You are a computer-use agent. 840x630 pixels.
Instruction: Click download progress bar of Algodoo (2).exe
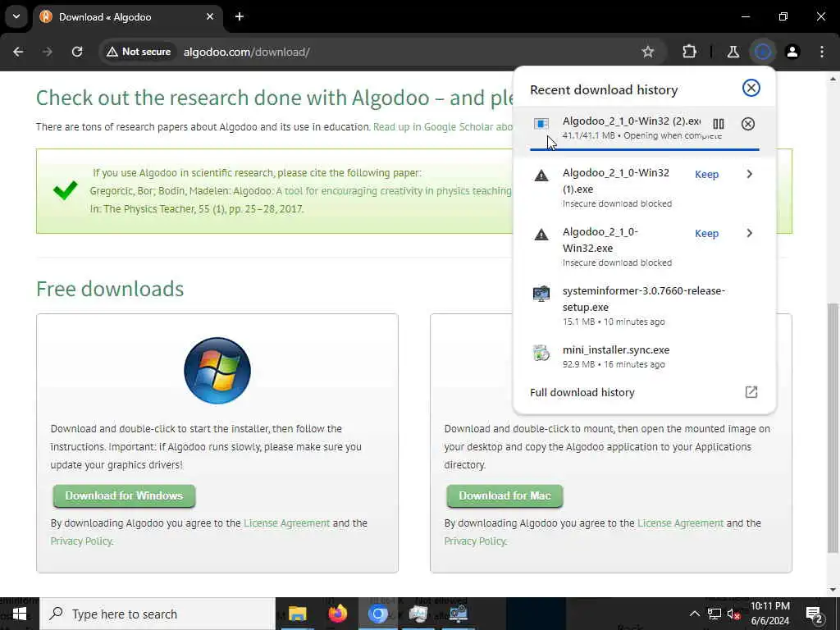(645, 149)
